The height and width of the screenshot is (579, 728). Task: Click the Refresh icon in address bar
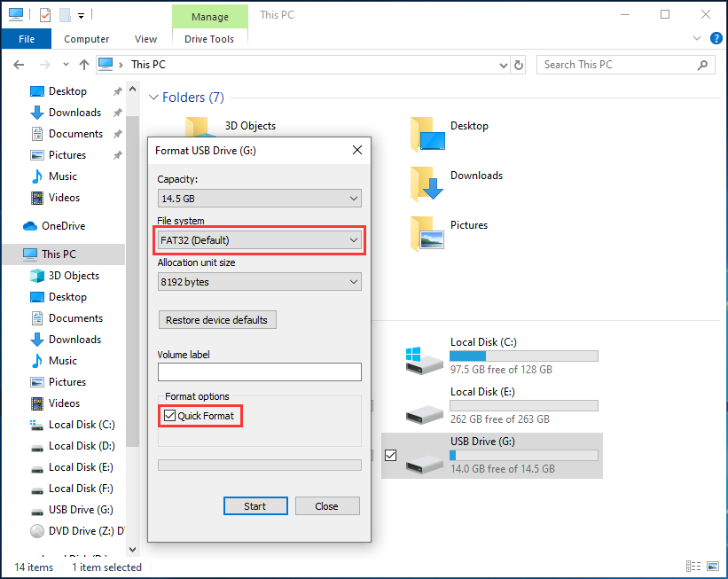[x=519, y=64]
